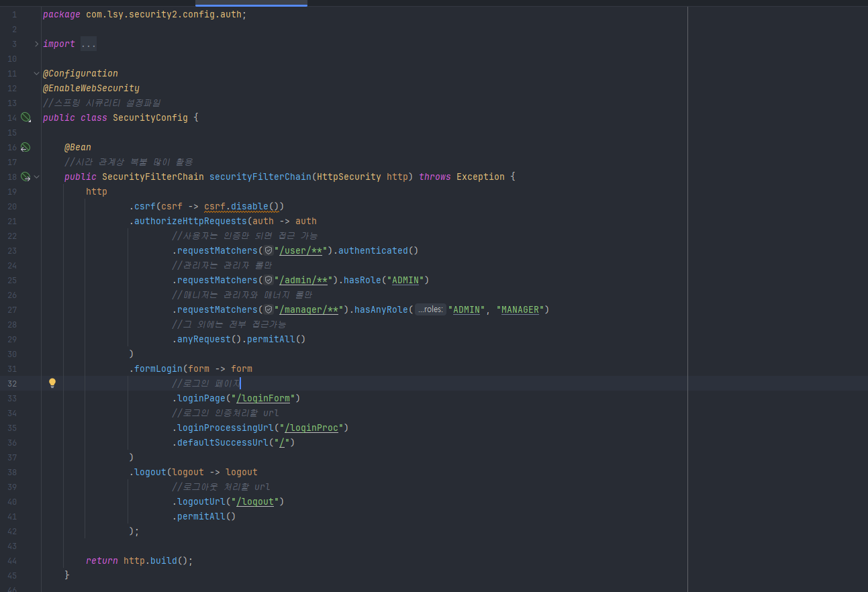Click the Exception type after throws
Screen dimensions: 868x592
tap(481, 177)
